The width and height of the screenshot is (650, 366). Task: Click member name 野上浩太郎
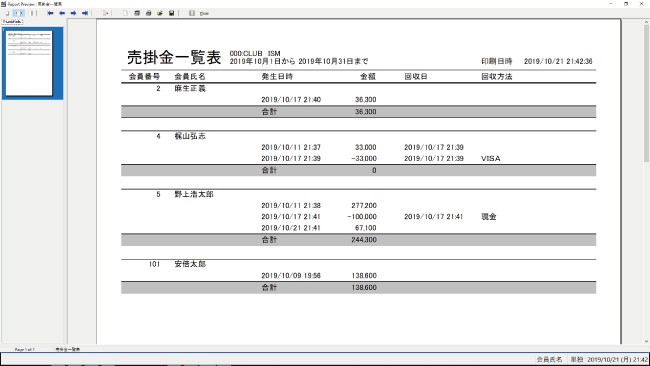click(194, 194)
